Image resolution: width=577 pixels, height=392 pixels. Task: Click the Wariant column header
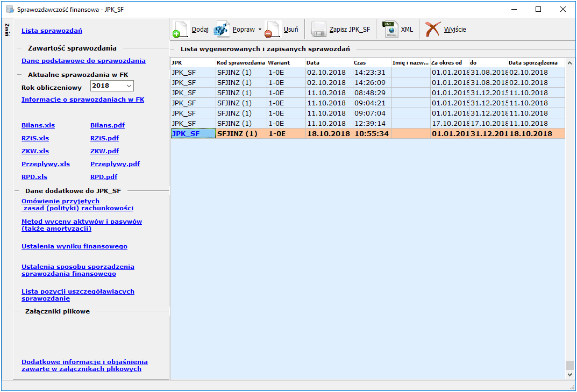click(x=286, y=62)
